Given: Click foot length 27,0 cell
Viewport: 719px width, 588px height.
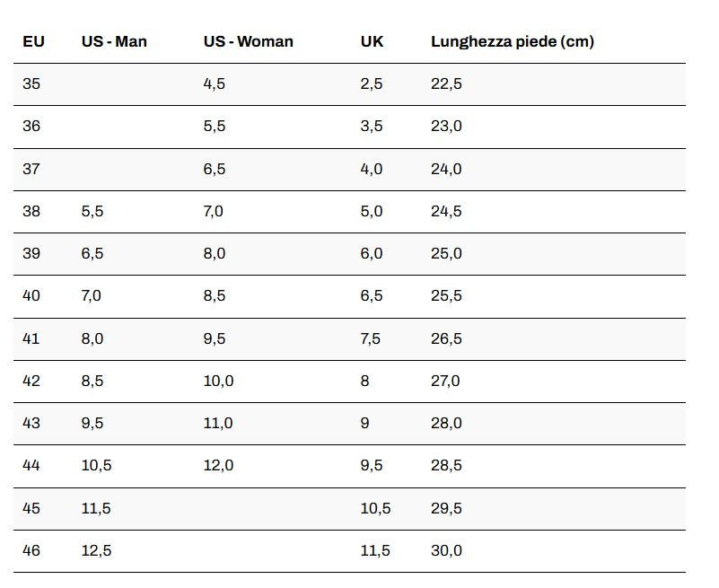Looking at the screenshot, I should pyautogui.click(x=445, y=381).
